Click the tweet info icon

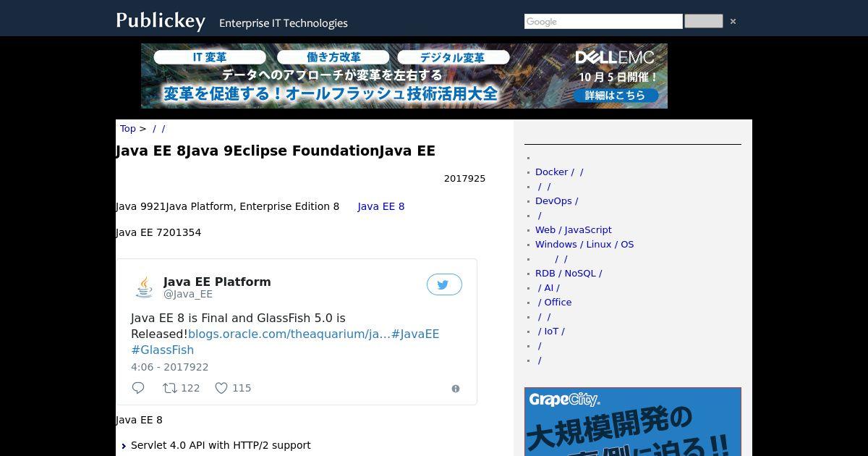(456, 389)
